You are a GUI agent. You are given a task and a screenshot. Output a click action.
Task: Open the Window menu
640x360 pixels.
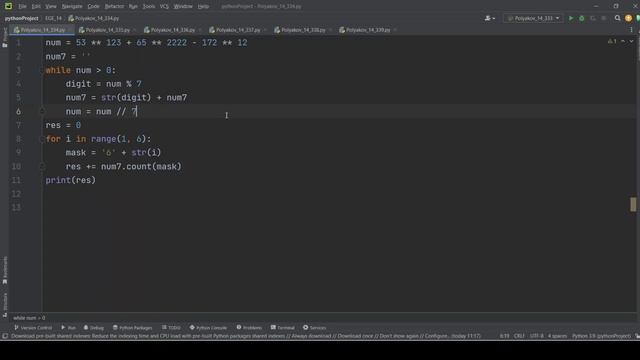[x=183, y=6]
